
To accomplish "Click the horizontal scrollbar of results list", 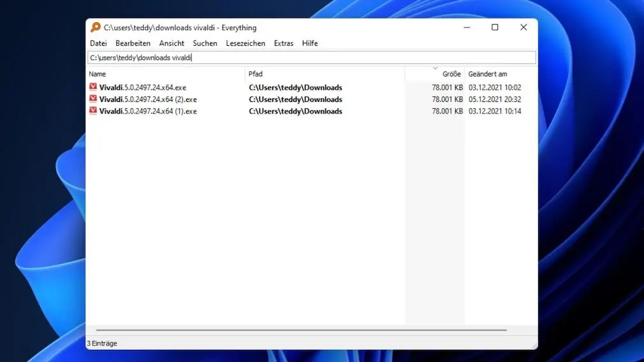I will point(301,330).
